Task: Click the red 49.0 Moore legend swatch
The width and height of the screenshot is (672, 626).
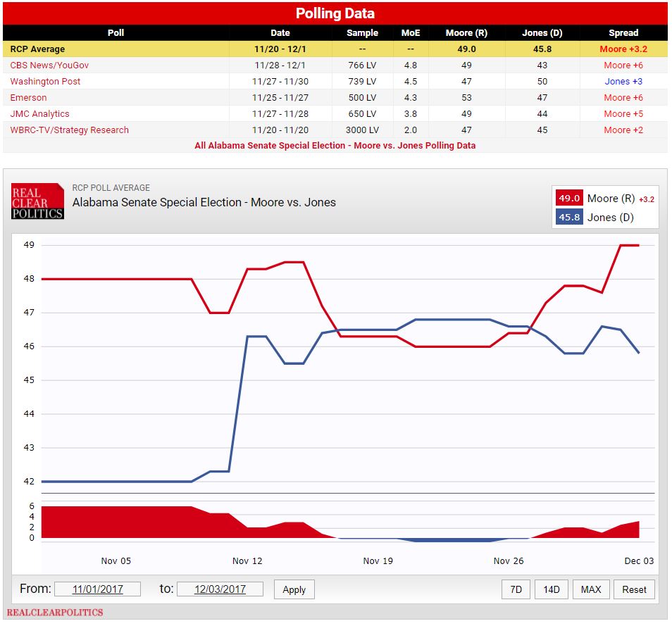Action: point(569,199)
